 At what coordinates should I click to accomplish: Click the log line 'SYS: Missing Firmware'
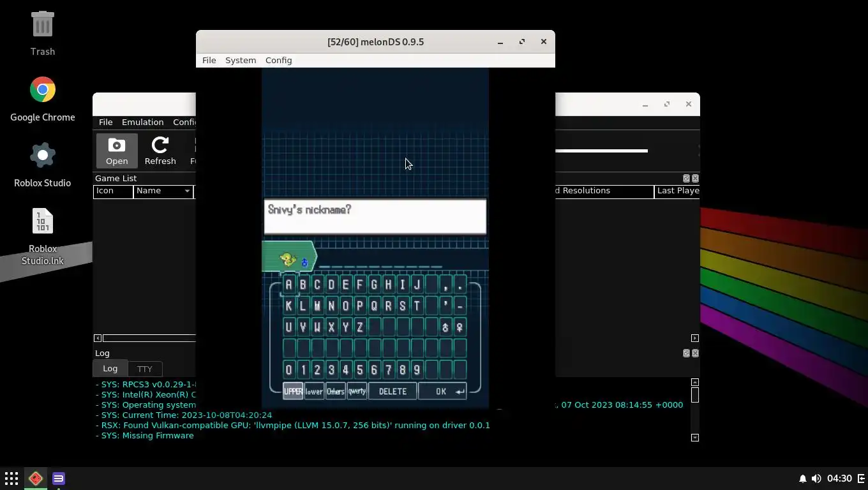(x=145, y=435)
